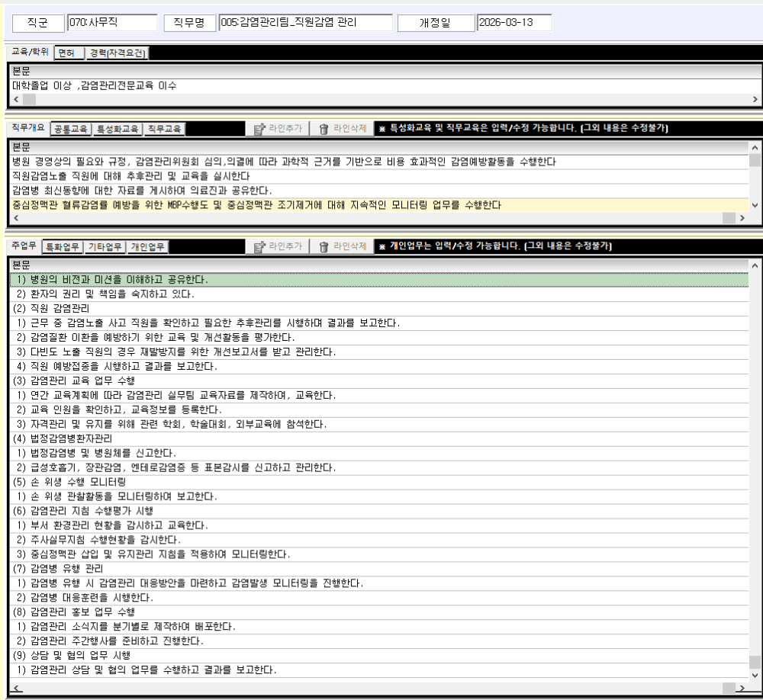Select the 직무개요 tab
This screenshot has width=763, height=700.
27,128
